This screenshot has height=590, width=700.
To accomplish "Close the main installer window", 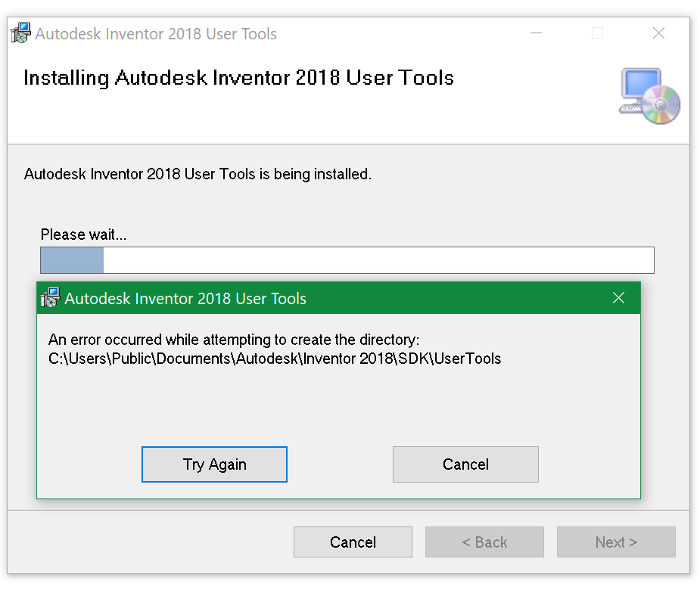I will coord(658,33).
